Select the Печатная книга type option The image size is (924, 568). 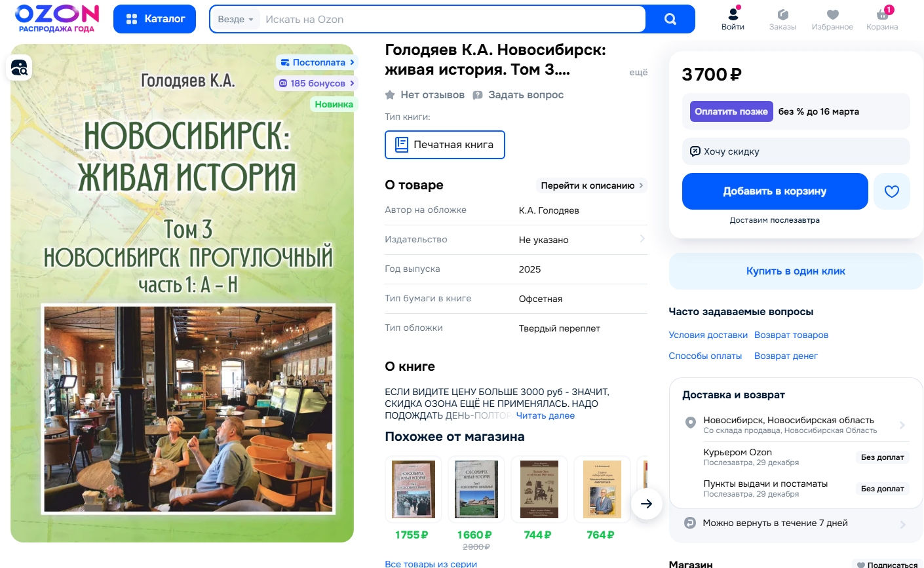tap(445, 145)
